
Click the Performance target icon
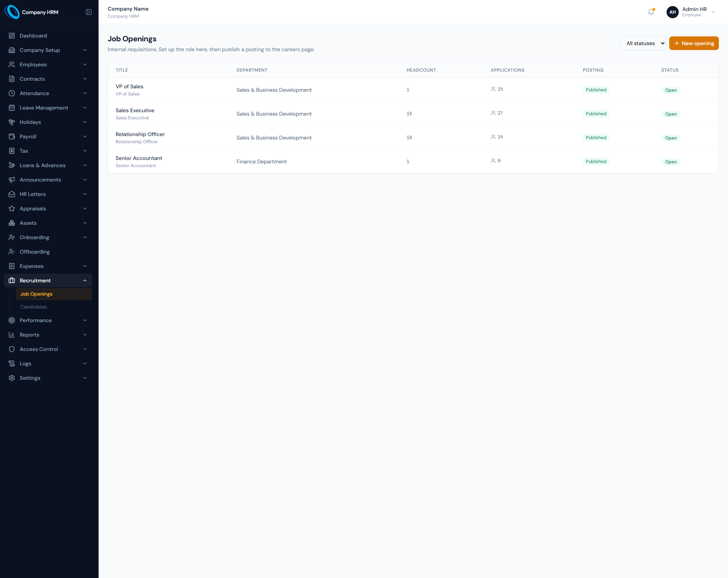12,320
